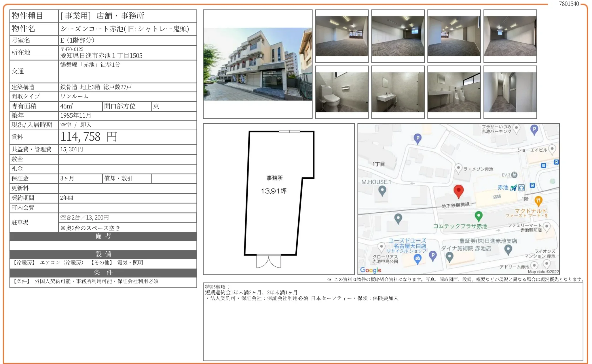Image resolution: width=592 pixels, height=364 pixels.
Task: Click the property ID number 7801540
Action: point(568,4)
